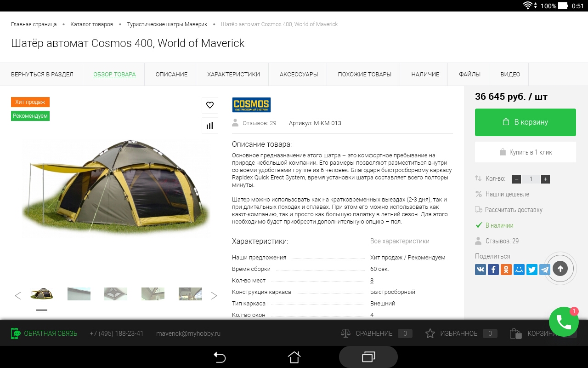Screen dimensions: 588x368
Task: Open the АКСЕССУАРЫ tab
Action: click(x=299, y=74)
